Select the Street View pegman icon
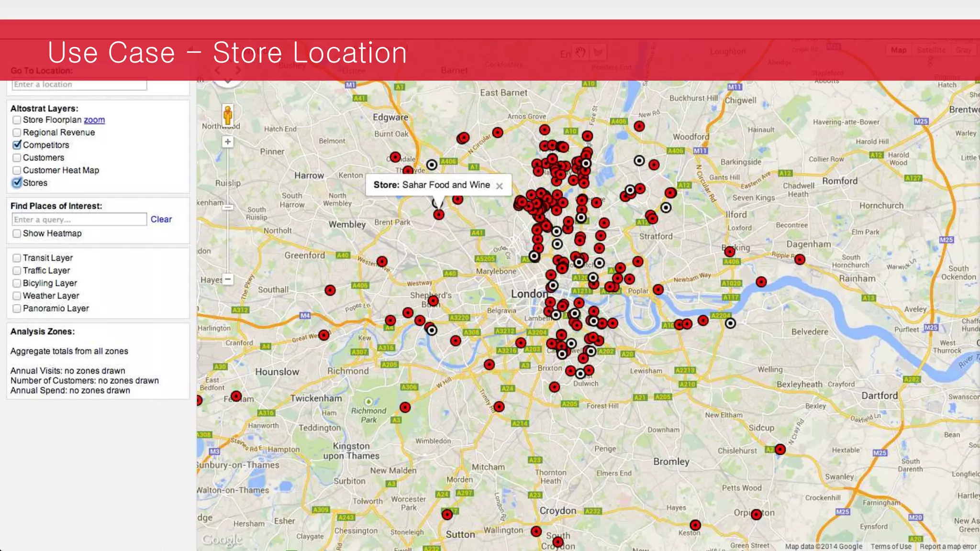Viewport: 980px width, 551px height. pos(228,115)
